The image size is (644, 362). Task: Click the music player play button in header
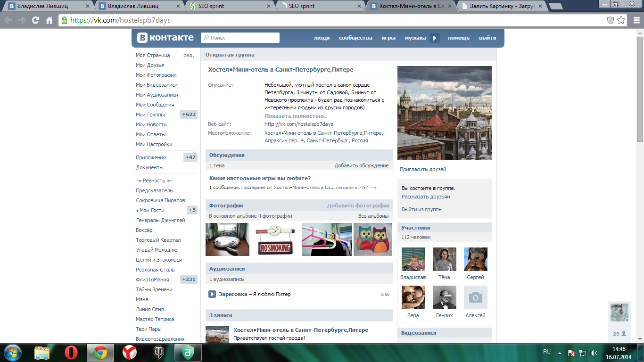click(435, 38)
